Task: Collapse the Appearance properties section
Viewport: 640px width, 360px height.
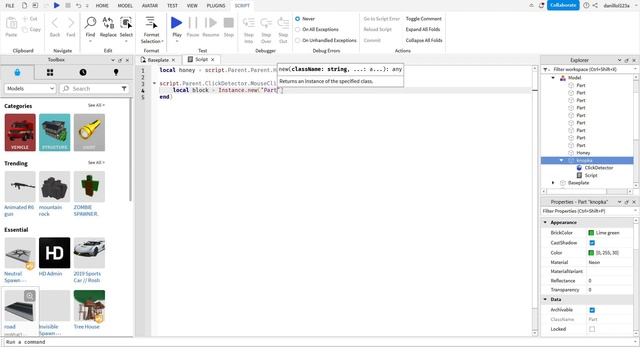Action: coord(545,222)
